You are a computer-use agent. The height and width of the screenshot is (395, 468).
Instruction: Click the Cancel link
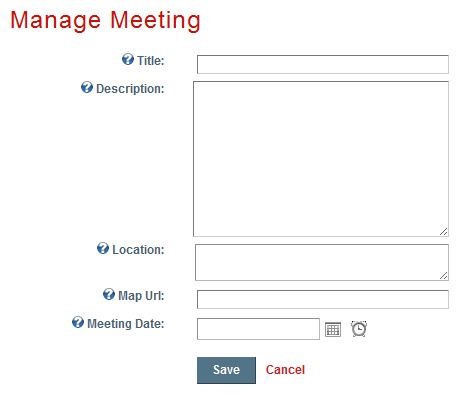coord(285,370)
